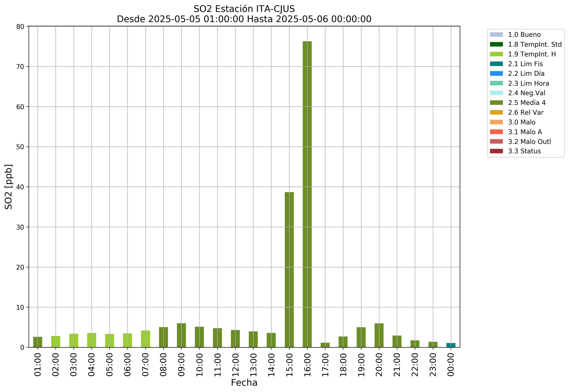Click the legend label '3.3 Status'
This screenshot has height=392, width=569.
coord(524,151)
